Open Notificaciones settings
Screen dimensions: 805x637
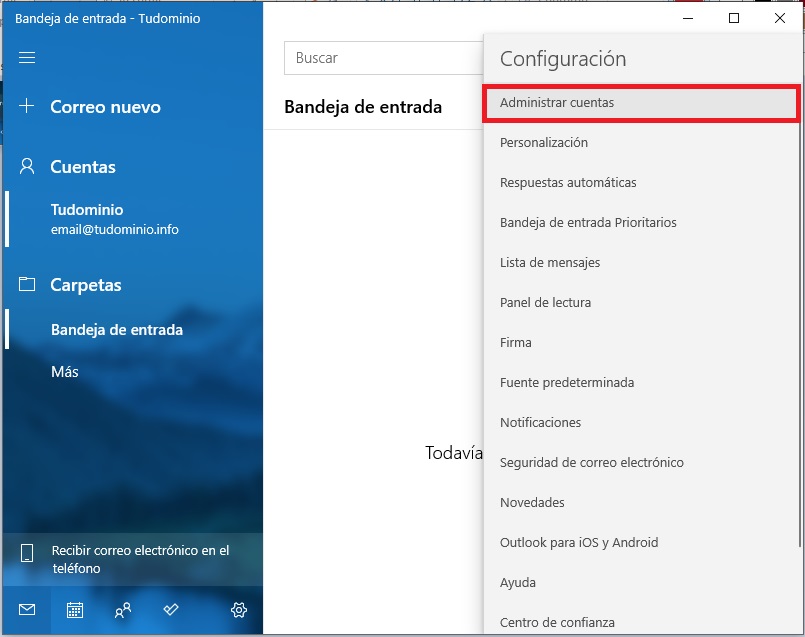[641, 423]
